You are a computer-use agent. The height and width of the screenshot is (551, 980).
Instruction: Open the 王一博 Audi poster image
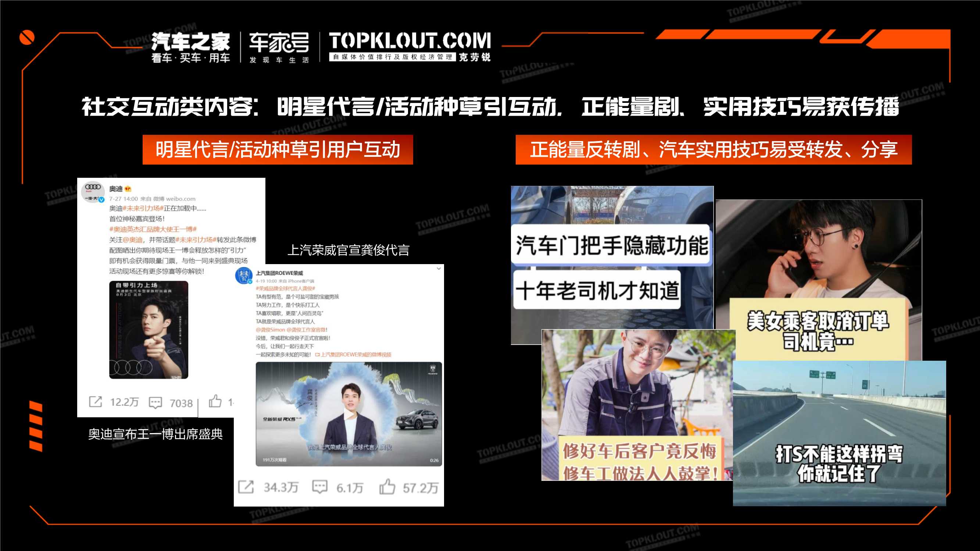point(149,330)
